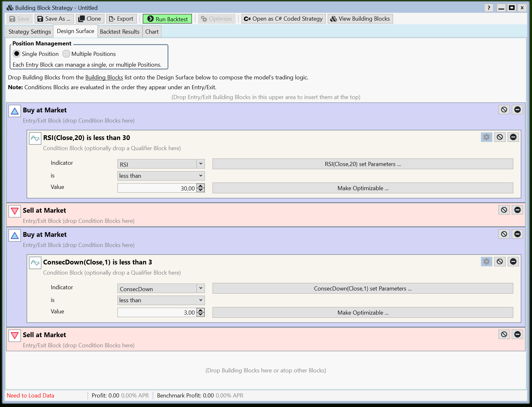Image resolution: width=532 pixels, height=407 pixels.
Task: Click the Run Backtest button
Action: [167, 19]
